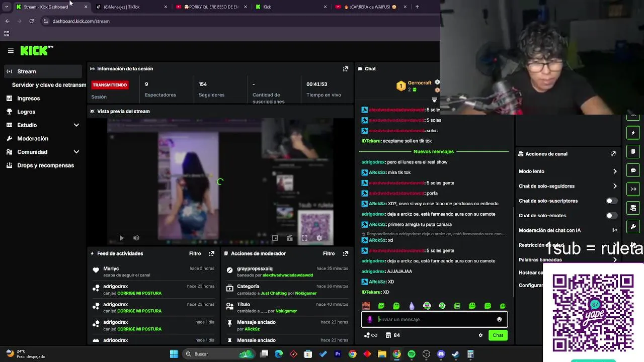Screen dimensions: 644x362
Task: Expand Modo lento options
Action: [615, 171]
